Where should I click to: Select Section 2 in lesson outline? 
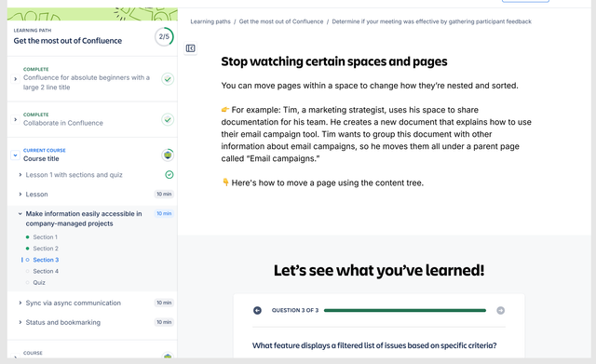click(46, 249)
